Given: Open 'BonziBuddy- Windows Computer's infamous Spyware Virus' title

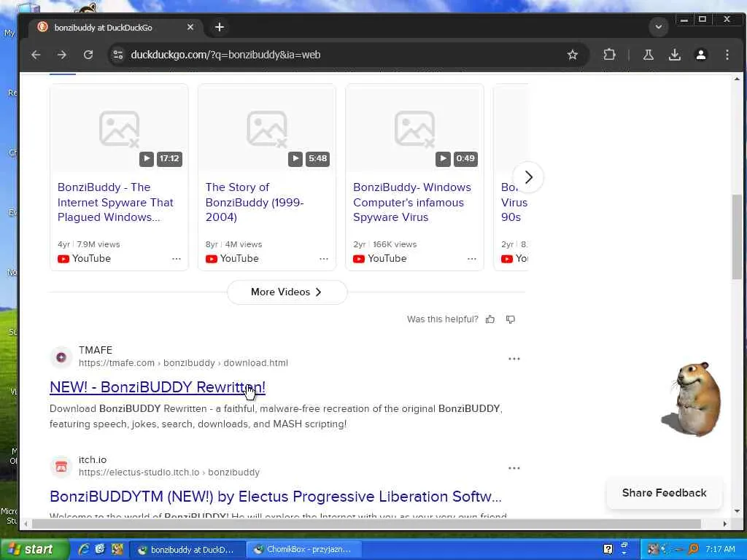Looking at the screenshot, I should (412, 203).
